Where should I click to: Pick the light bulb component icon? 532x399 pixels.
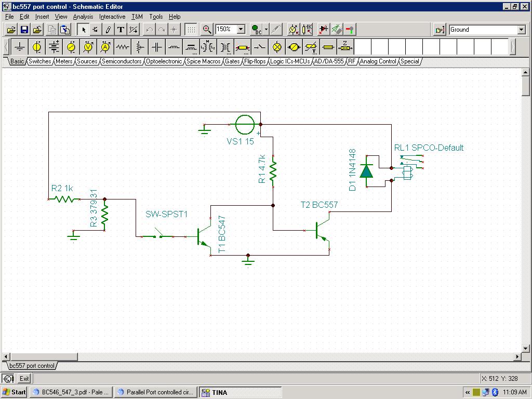click(277, 47)
